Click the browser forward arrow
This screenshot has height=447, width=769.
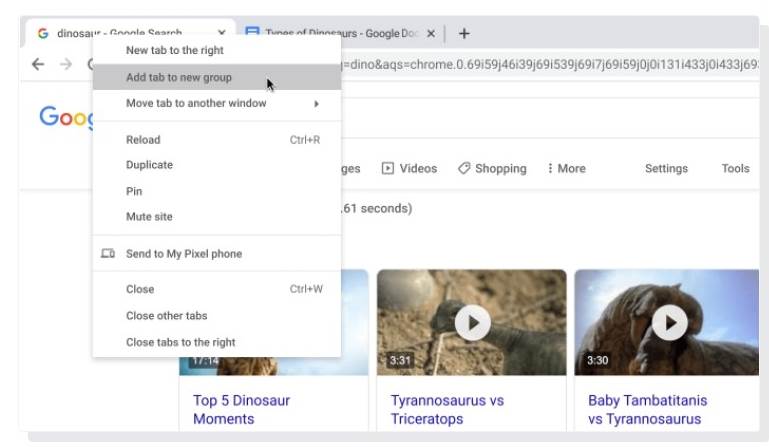click(66, 64)
